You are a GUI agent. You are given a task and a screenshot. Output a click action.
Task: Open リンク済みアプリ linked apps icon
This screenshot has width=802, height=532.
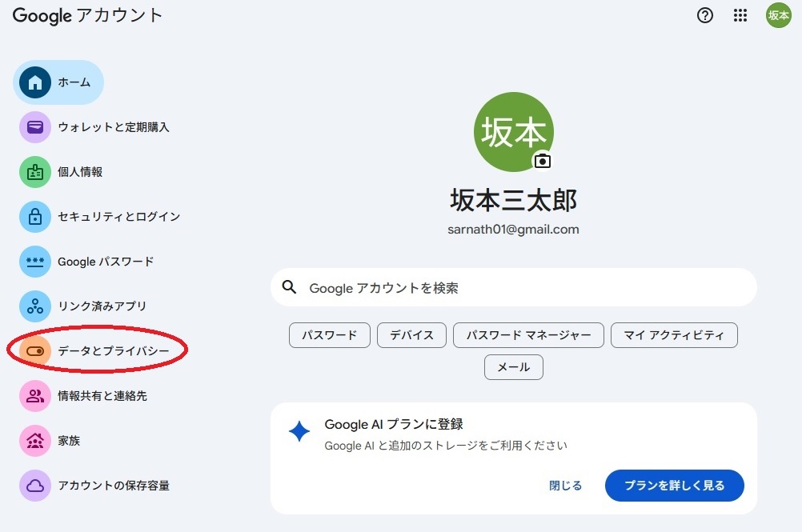point(34,306)
